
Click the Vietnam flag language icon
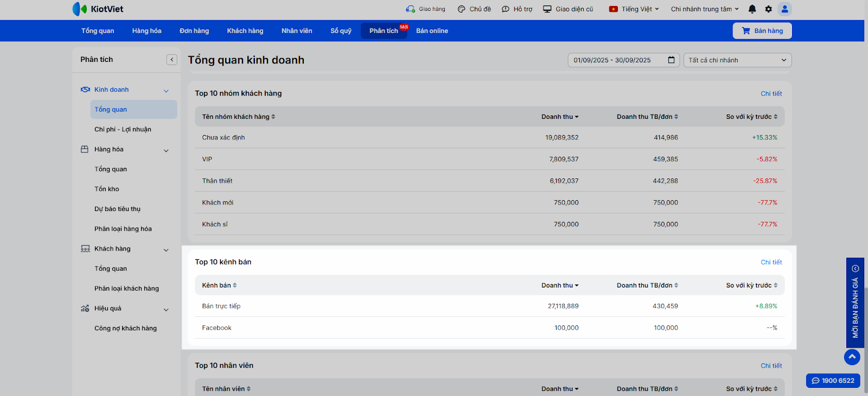614,9
